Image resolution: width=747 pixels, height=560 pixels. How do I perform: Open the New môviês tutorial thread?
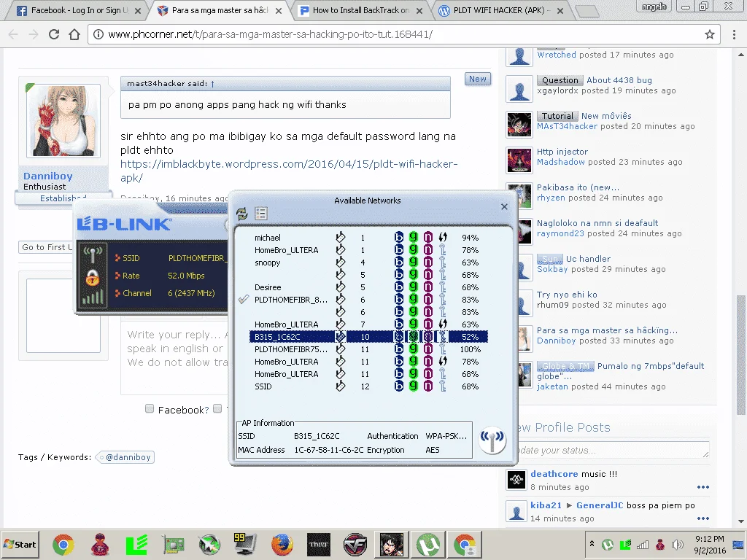606,116
